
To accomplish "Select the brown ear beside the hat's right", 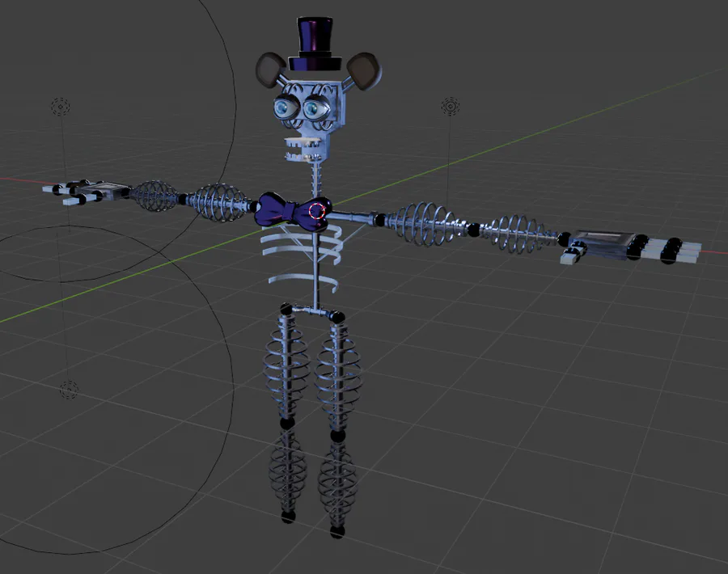I will (365, 71).
